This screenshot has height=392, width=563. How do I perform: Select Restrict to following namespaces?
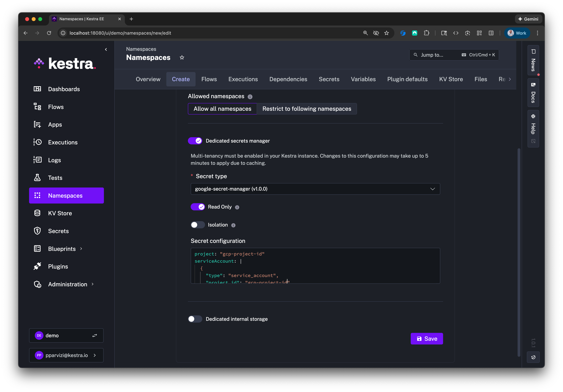click(x=306, y=109)
